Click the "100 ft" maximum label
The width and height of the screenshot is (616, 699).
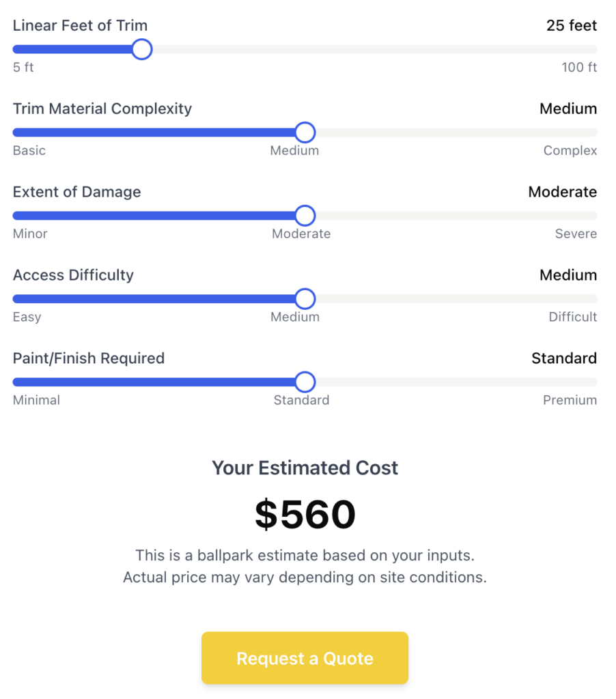pos(579,68)
